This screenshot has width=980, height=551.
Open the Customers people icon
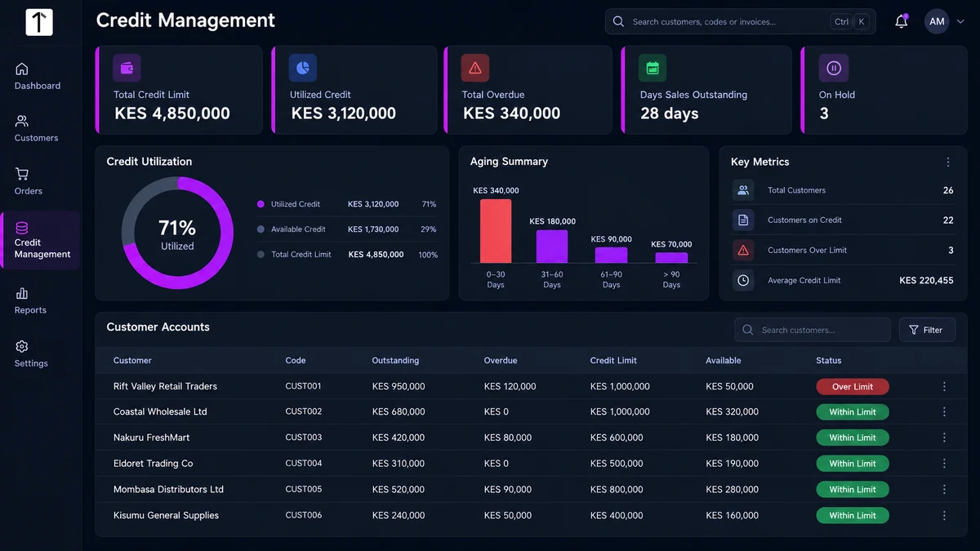[22, 122]
